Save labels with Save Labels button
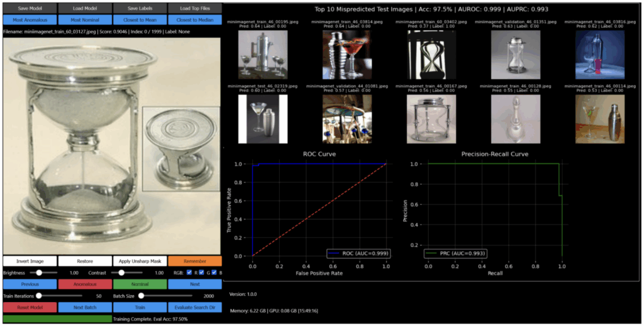The image size is (644, 326). point(140,8)
